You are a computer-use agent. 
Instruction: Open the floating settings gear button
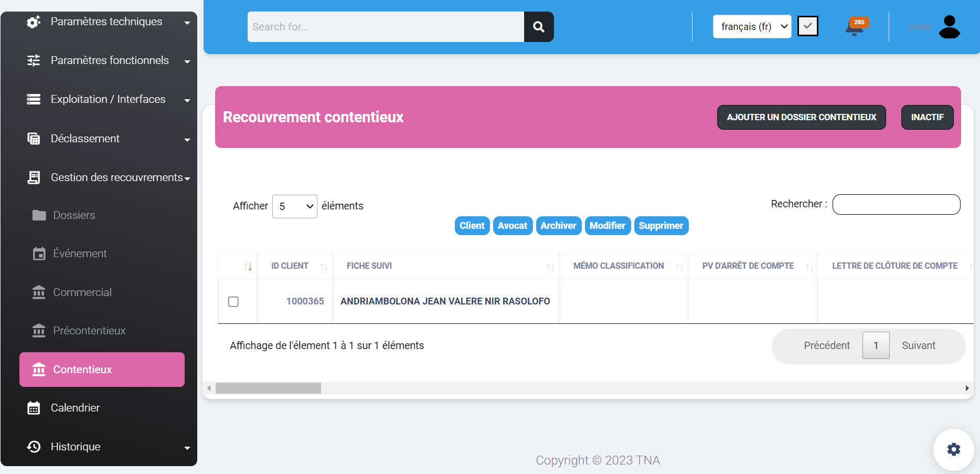coord(953,449)
